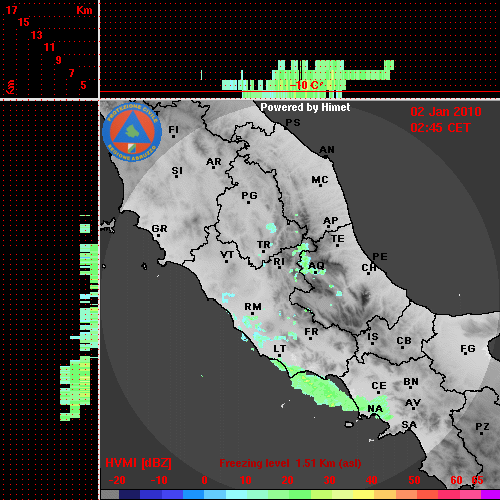Click the city marker labeled FG
The width and height of the screenshot is (500, 500).
[x=468, y=350]
